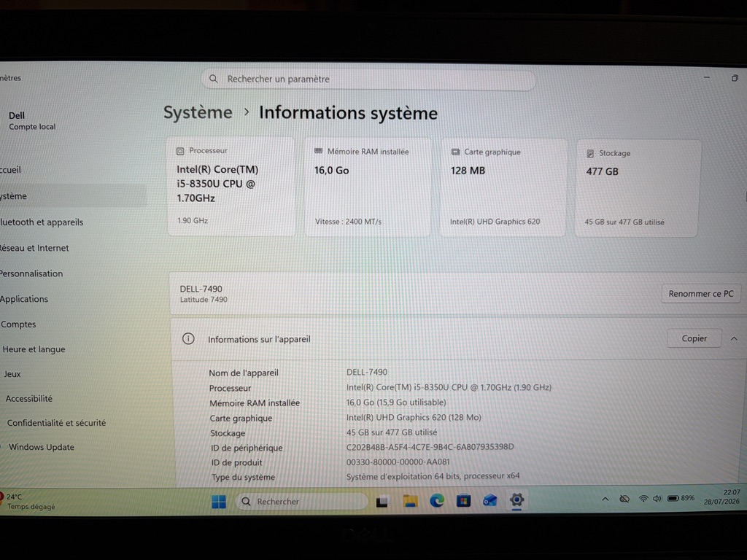Screen dimensions: 747x560
Task: Click '16,0 Go (15,9 Go utilisable)' text
Action: 396,402
